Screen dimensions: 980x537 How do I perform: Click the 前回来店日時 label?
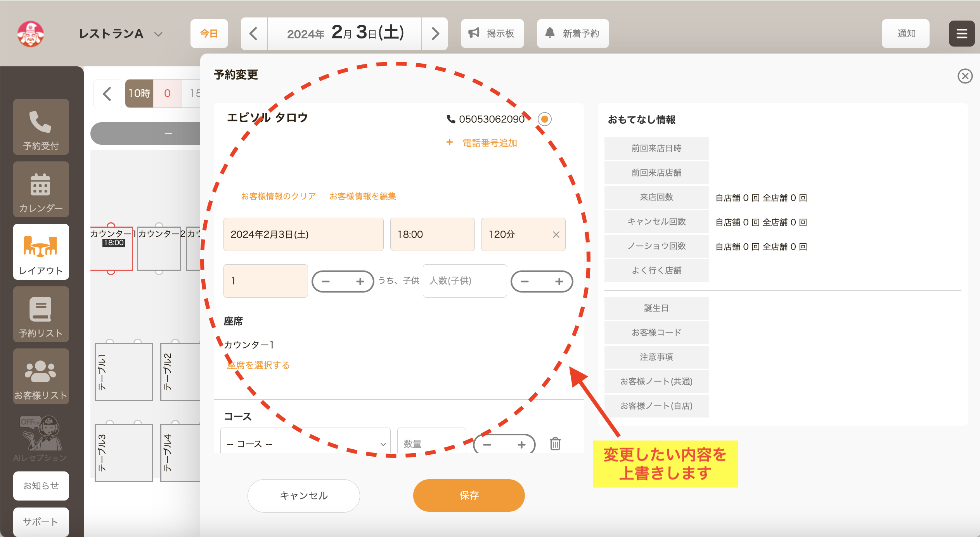click(x=656, y=148)
